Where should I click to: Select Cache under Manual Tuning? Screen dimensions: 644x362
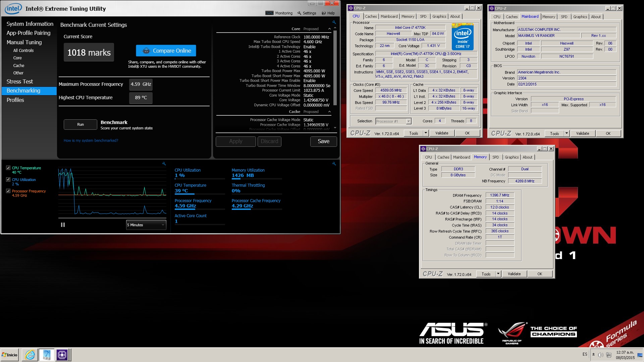[19, 66]
